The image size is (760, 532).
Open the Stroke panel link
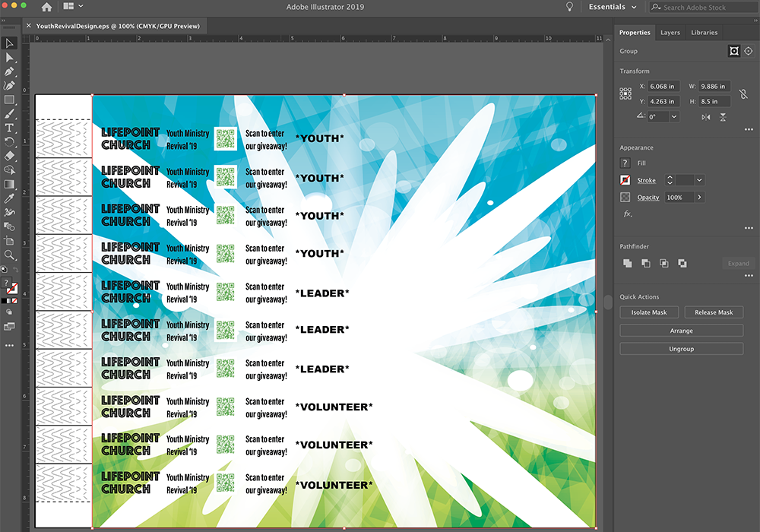(646, 180)
